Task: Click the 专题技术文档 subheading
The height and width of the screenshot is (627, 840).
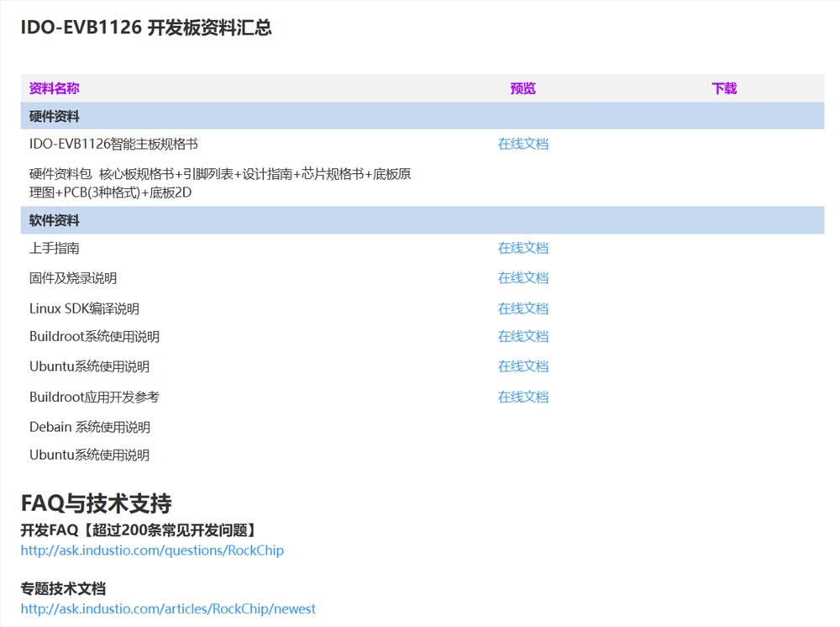Action: 63,588
